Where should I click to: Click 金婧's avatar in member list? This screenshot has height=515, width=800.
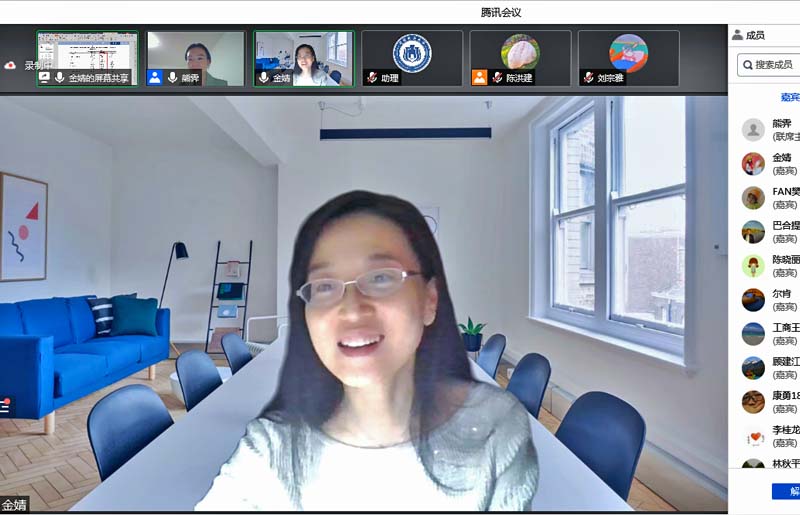pyautogui.click(x=753, y=164)
